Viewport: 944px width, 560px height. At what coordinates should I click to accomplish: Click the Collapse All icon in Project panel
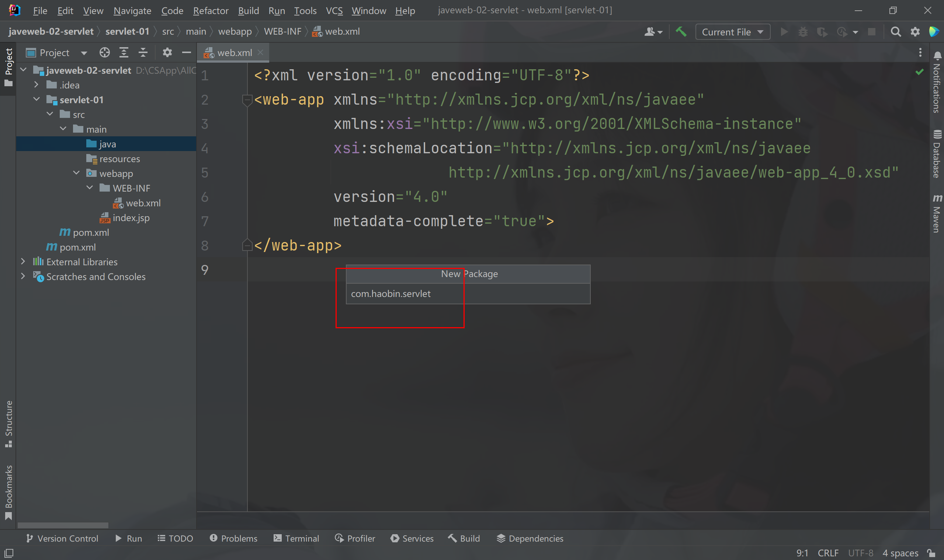[143, 52]
